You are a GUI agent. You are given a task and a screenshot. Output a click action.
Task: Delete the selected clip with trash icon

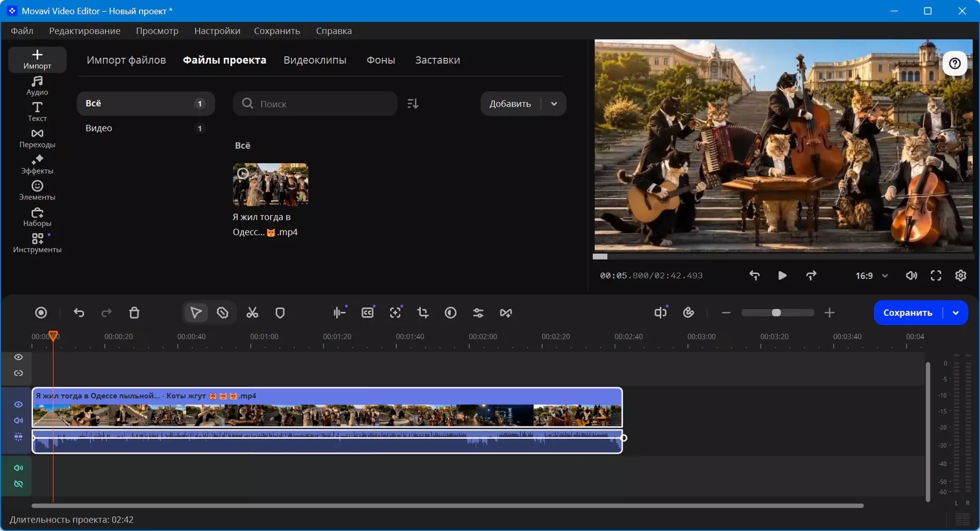tap(134, 313)
